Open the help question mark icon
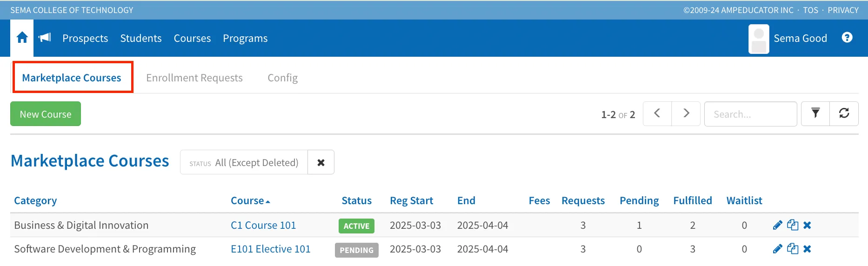868x266 pixels. (847, 38)
